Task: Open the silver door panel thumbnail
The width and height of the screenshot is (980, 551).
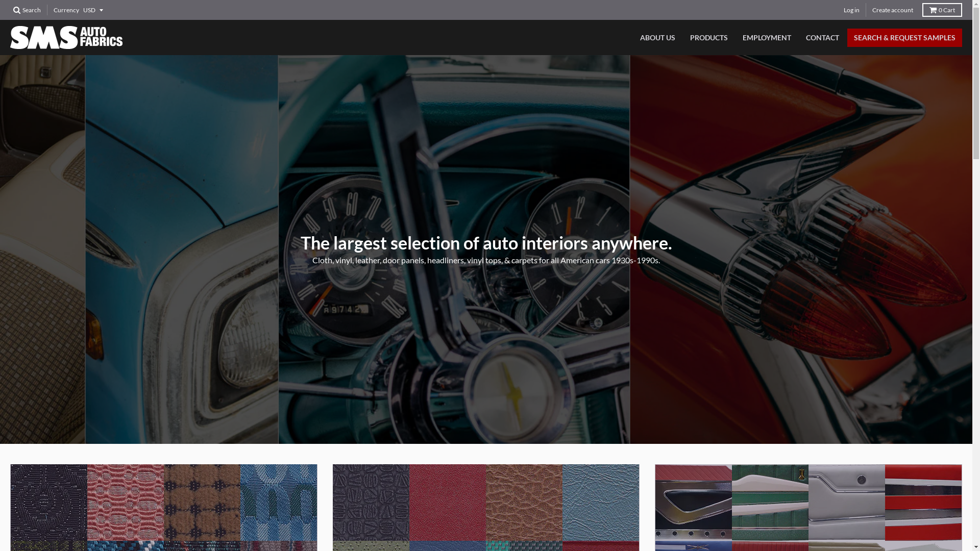Action: click(x=846, y=502)
